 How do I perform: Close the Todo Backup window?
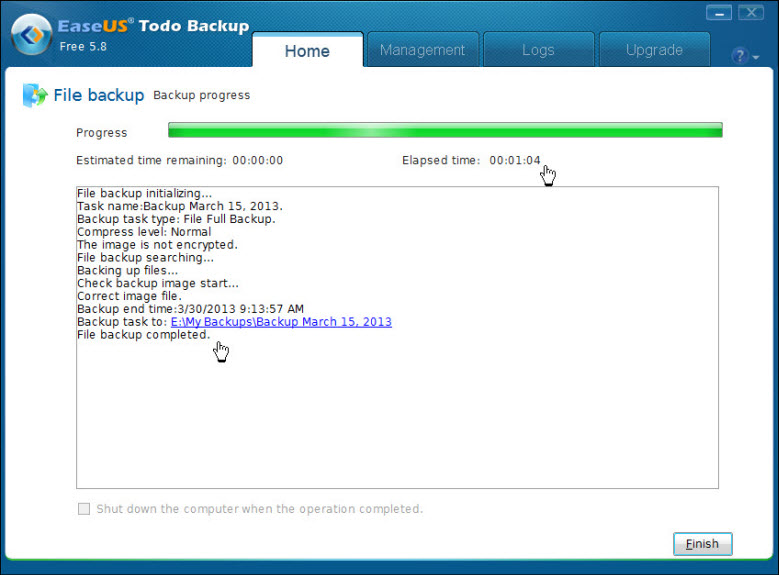coord(751,13)
